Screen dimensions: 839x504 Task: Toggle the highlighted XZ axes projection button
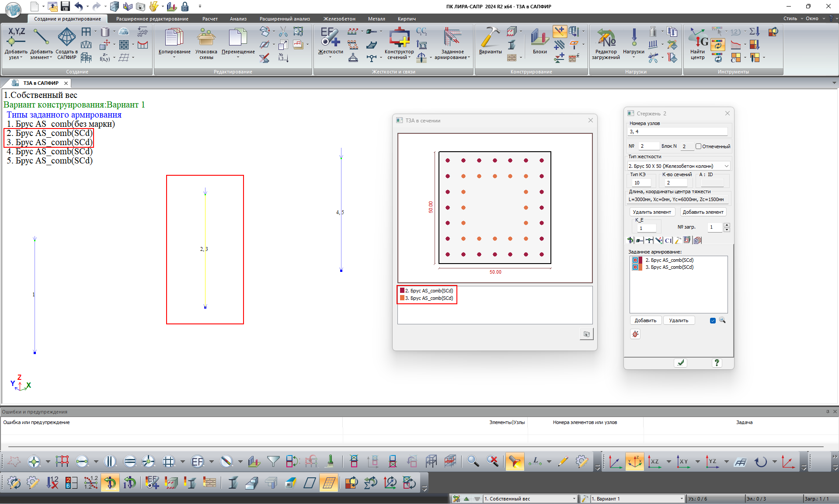coord(634,462)
